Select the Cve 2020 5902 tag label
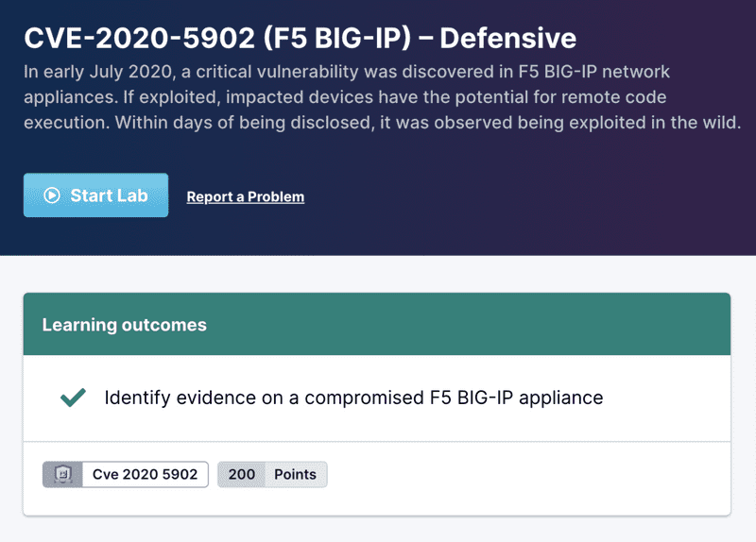Image resolution: width=756 pixels, height=542 pixels. [145, 474]
